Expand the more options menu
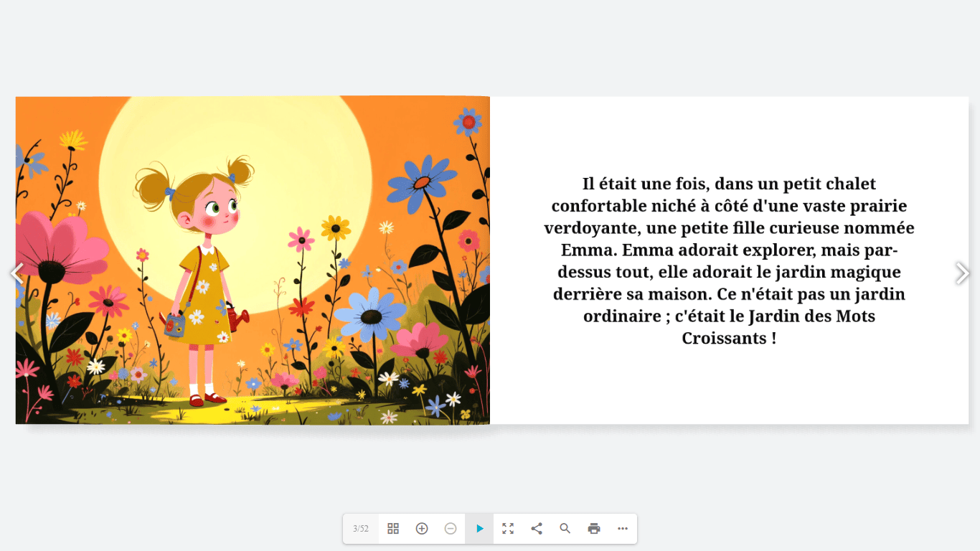This screenshot has height=551, width=980. coord(623,529)
